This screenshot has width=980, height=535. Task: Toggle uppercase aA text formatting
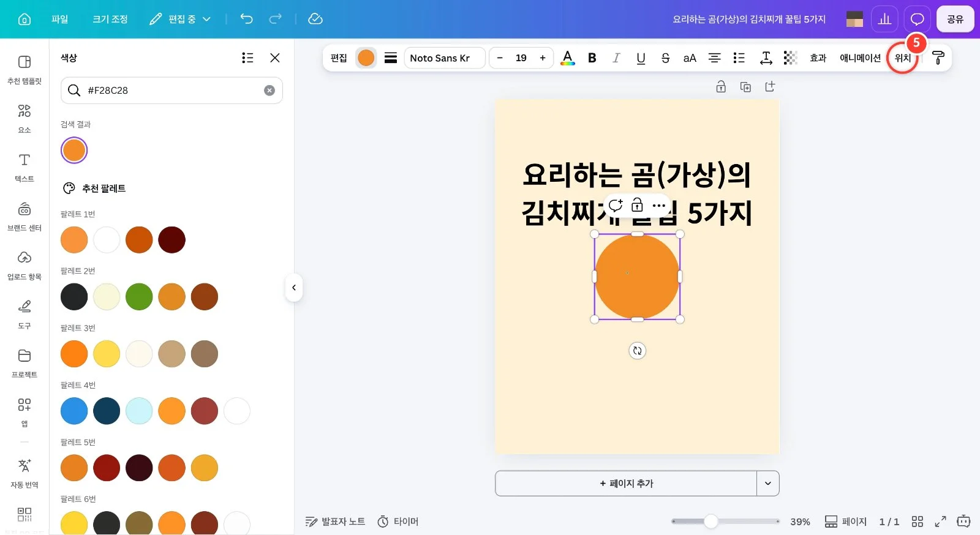click(690, 58)
